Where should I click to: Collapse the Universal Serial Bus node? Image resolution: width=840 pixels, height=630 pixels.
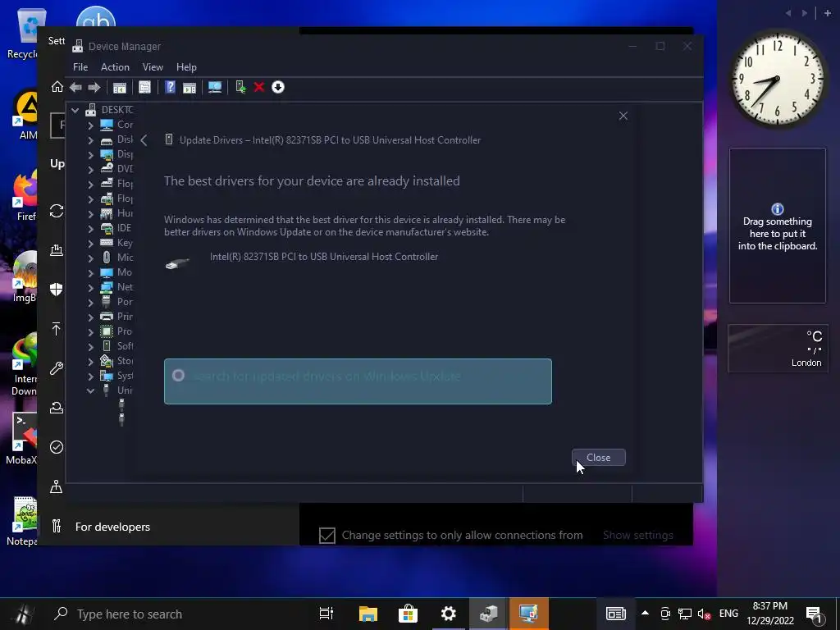pyautogui.click(x=90, y=391)
